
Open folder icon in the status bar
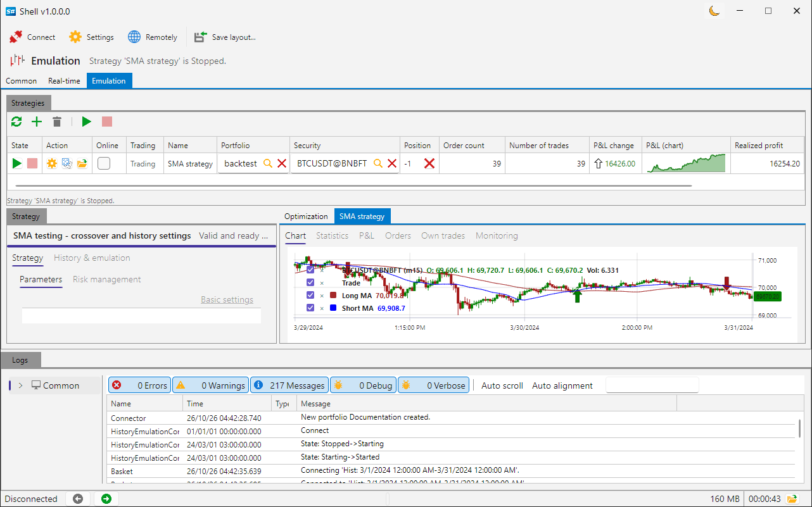tap(792, 499)
